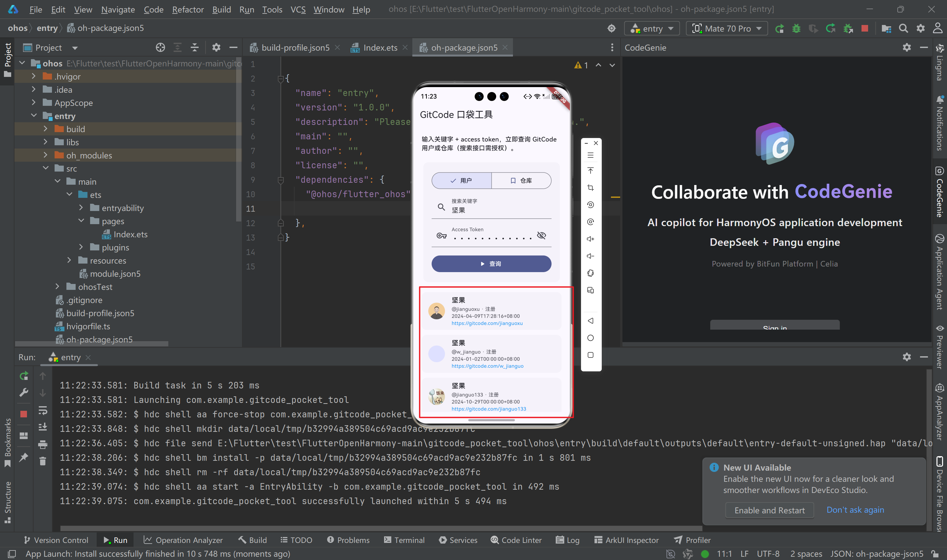Click the project tree horizontal scrollbar
The width and height of the screenshot is (947, 560).
coord(91,343)
